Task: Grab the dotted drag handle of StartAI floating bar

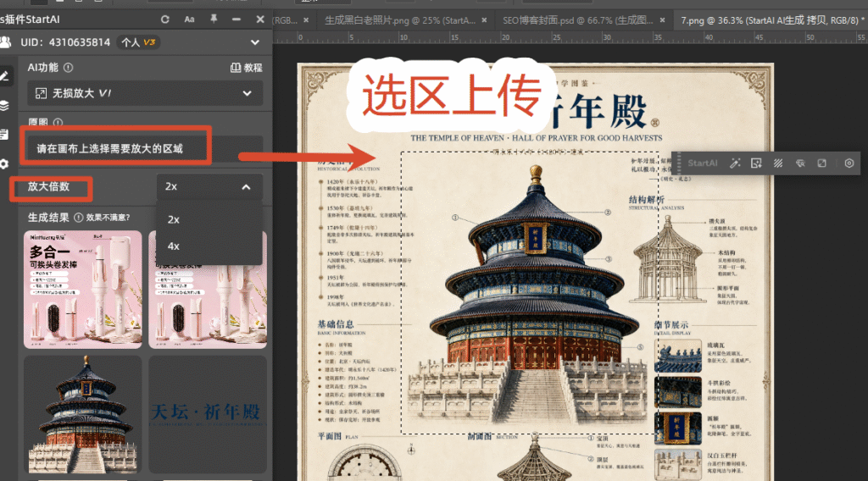Action: (x=679, y=163)
